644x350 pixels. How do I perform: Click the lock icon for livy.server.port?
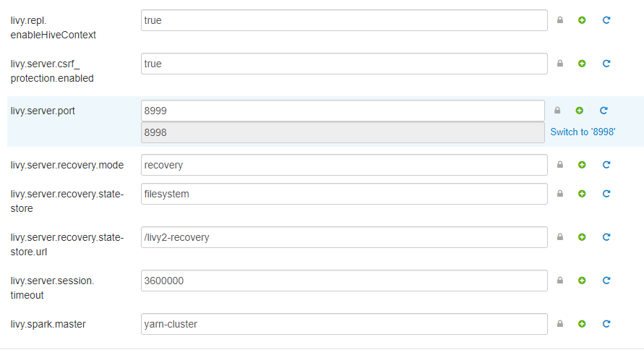557,111
